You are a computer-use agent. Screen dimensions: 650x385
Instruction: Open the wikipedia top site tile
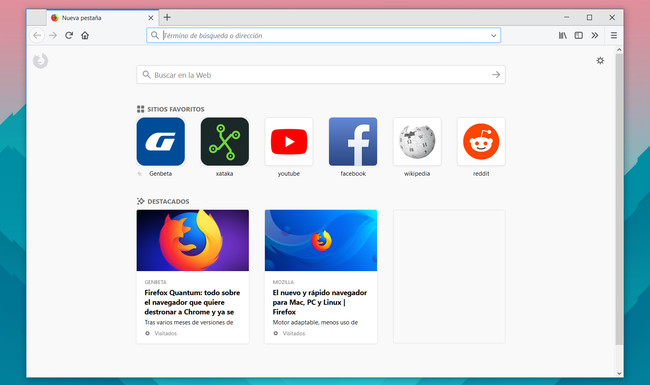[x=417, y=142]
